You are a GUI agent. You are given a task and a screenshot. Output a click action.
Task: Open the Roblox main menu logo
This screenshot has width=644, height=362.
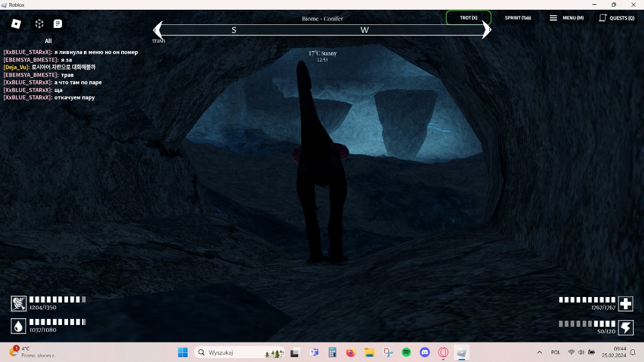tap(16, 24)
